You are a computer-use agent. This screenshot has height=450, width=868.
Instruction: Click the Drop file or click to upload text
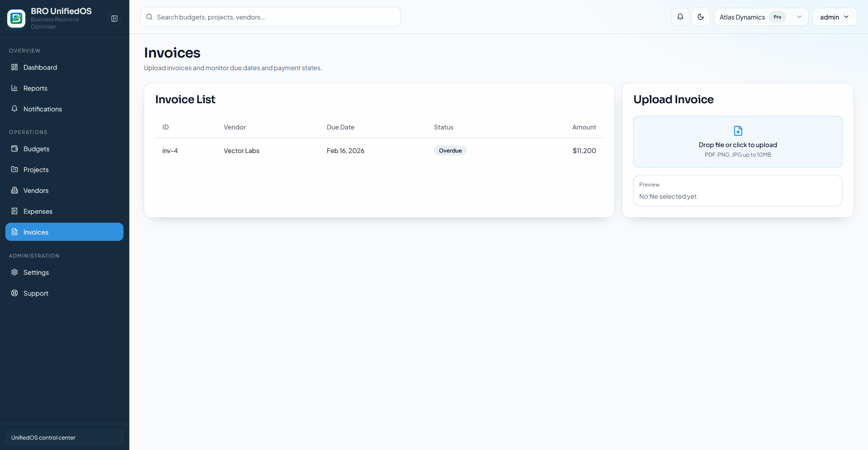[x=737, y=145]
